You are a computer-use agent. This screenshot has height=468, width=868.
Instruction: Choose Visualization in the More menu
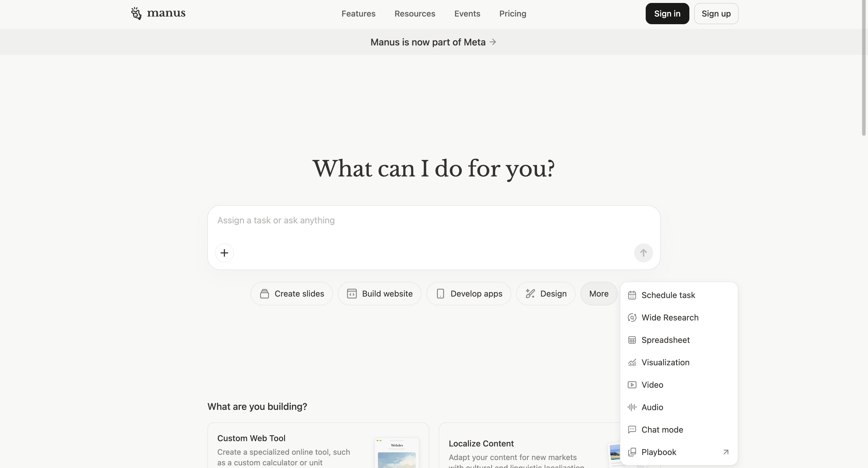click(x=679, y=363)
